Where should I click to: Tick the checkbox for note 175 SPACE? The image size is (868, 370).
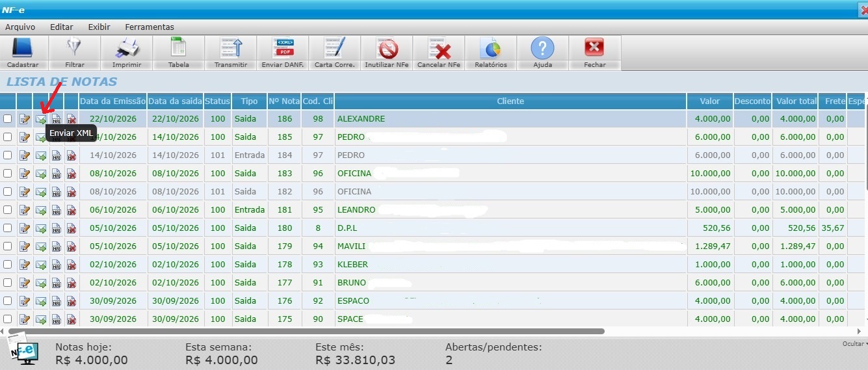tap(7, 319)
